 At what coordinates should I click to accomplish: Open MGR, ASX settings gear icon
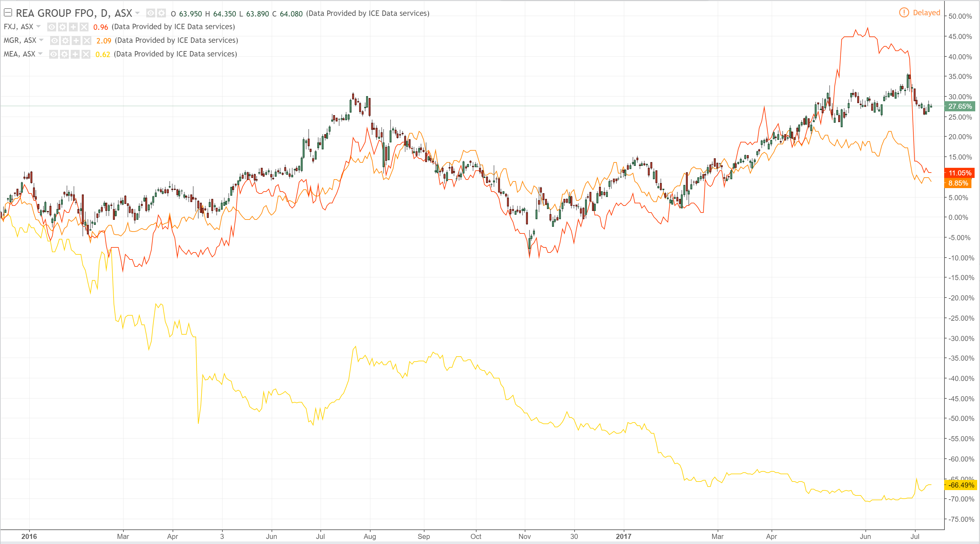click(x=65, y=40)
